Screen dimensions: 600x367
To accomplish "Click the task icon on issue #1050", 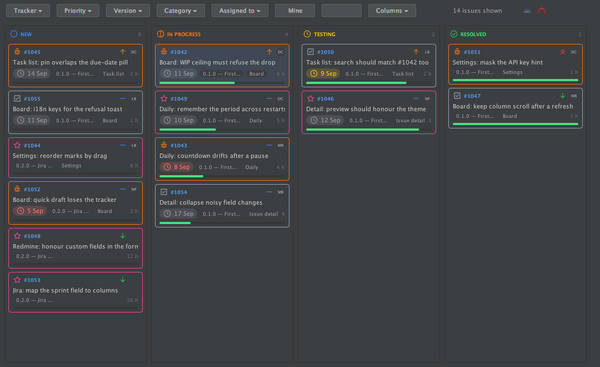I will tap(310, 52).
